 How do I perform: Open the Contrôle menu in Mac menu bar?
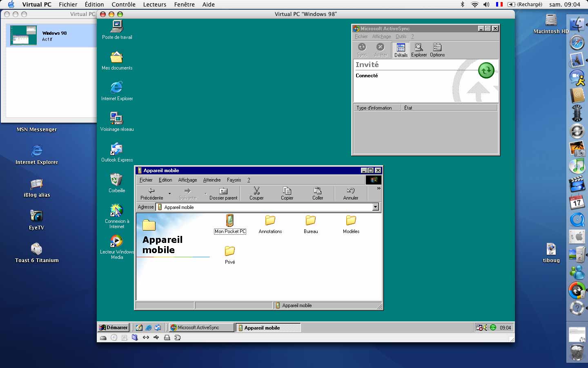pos(124,4)
